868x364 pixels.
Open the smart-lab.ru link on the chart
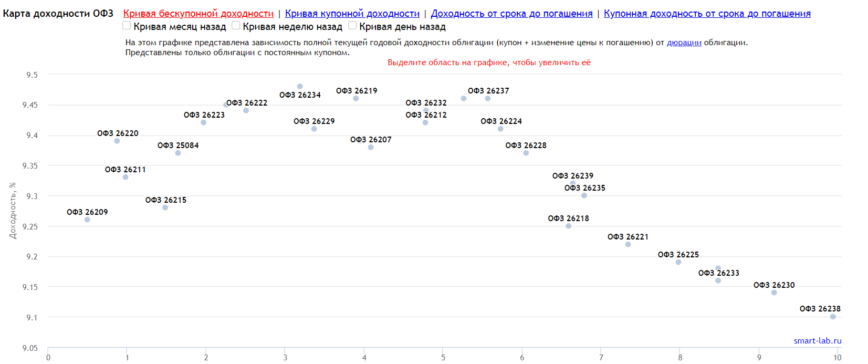[x=817, y=340]
